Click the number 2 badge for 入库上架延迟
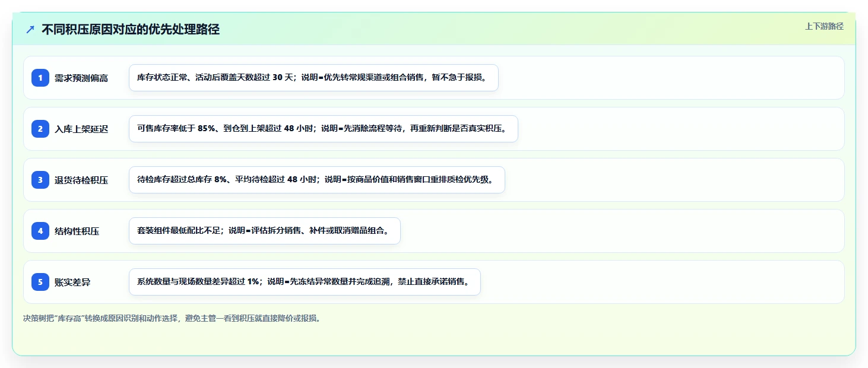The width and height of the screenshot is (868, 368). click(x=40, y=129)
